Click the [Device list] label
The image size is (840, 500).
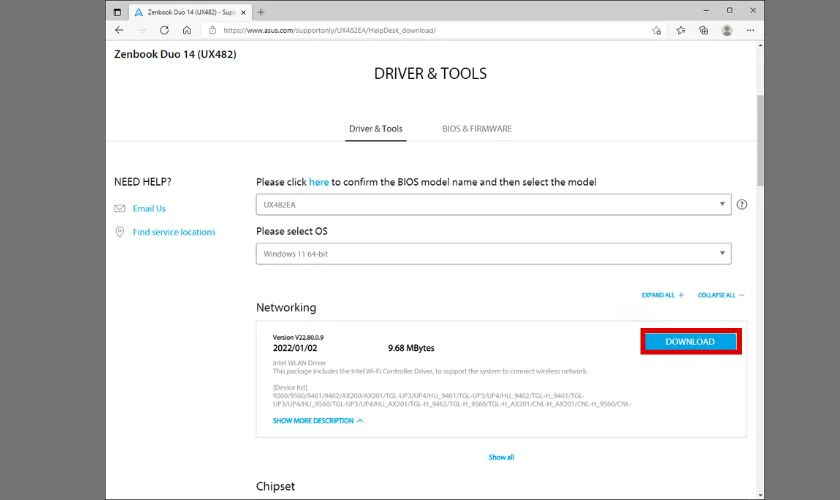click(290, 387)
